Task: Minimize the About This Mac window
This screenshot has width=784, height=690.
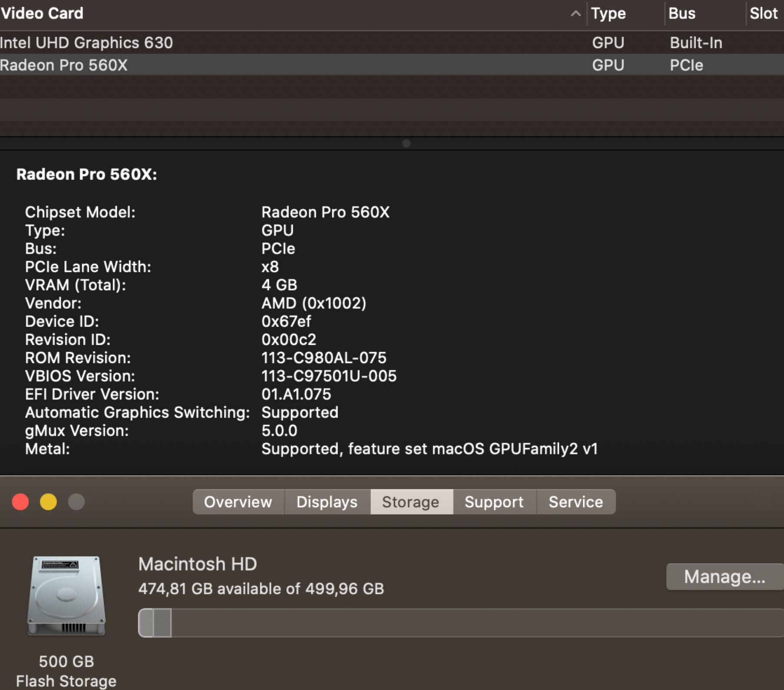Action: coord(48,502)
